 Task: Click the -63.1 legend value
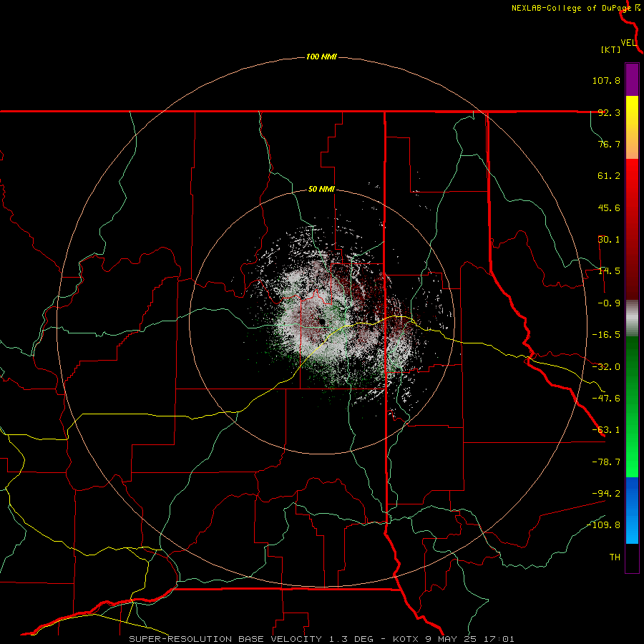606,430
